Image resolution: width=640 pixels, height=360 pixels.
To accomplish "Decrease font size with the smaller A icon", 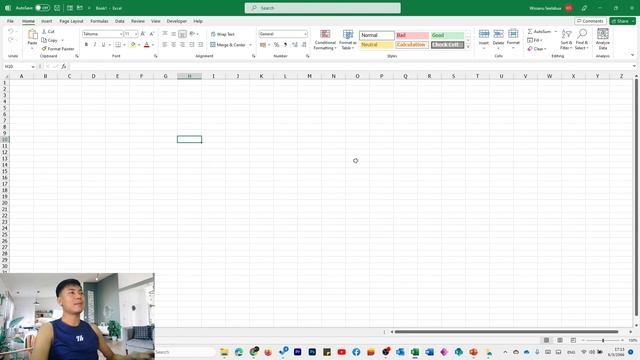I will pos(151,34).
